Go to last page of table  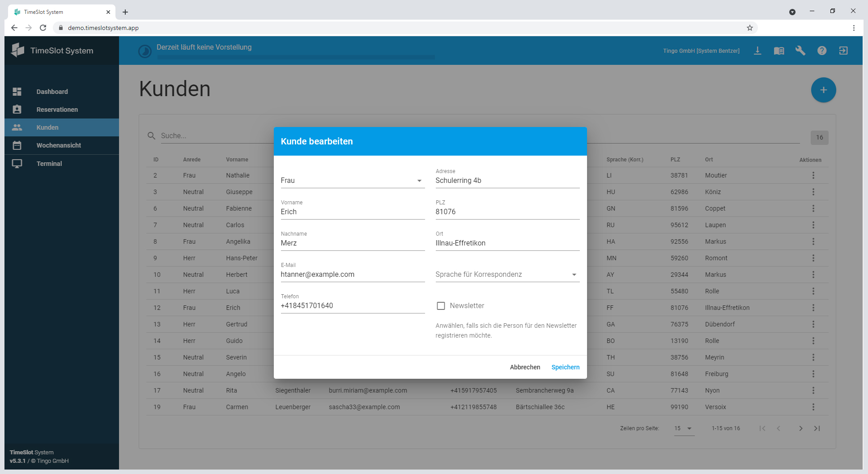817,428
